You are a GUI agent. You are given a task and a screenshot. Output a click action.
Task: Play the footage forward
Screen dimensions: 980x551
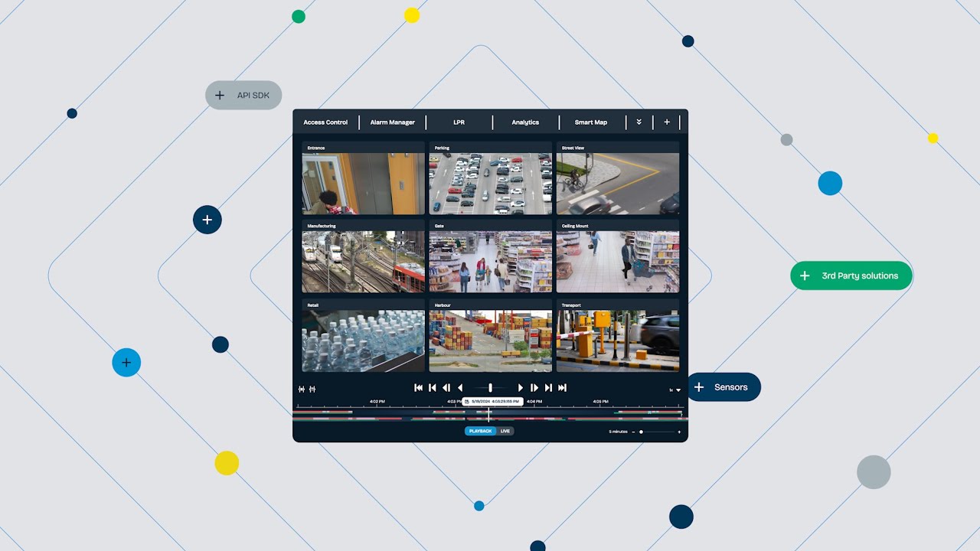tap(521, 388)
